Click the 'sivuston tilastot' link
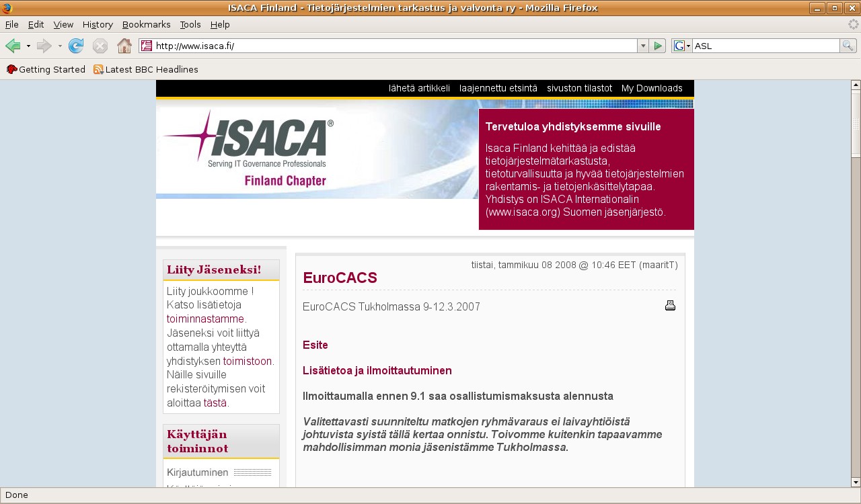The image size is (861, 504). [579, 88]
